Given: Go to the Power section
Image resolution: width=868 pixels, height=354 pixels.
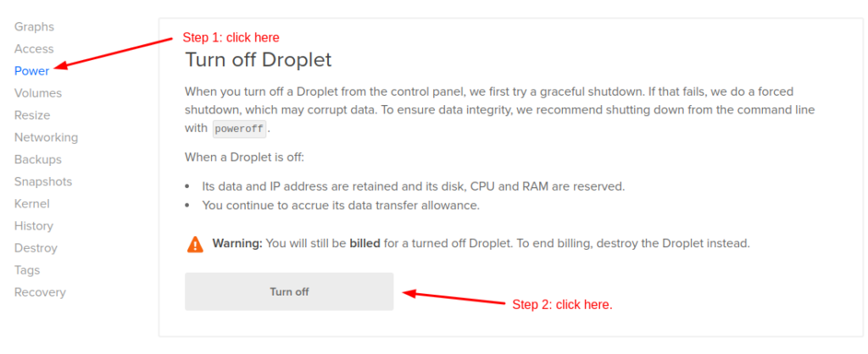Looking at the screenshot, I should coord(31,71).
